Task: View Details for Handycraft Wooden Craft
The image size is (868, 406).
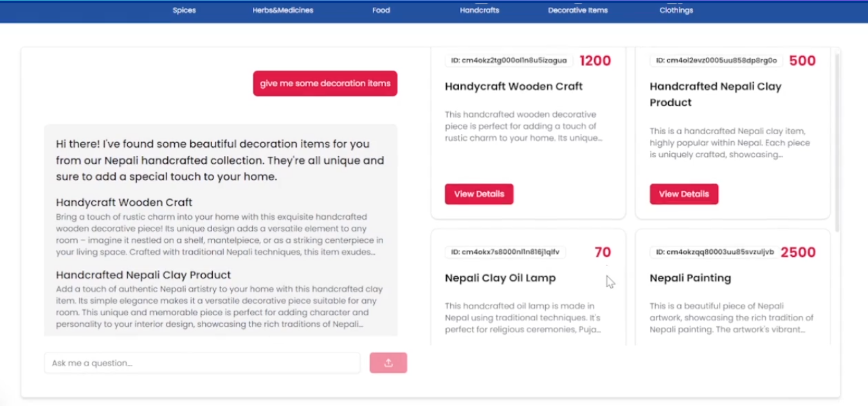Action: click(x=479, y=194)
